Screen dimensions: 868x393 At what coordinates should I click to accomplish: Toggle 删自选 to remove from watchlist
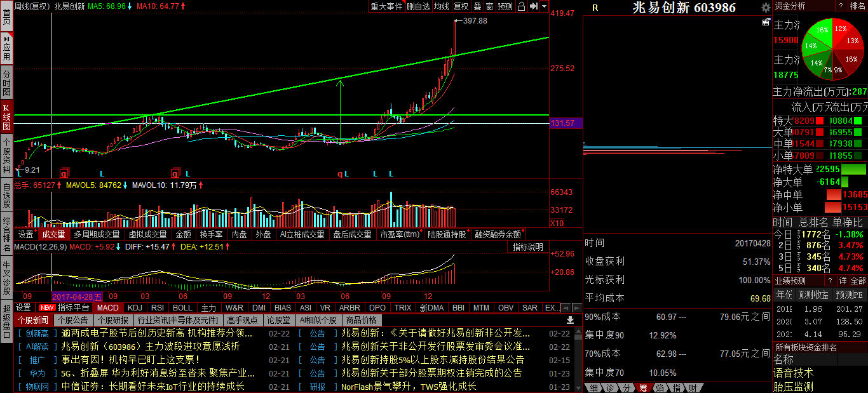(418, 6)
